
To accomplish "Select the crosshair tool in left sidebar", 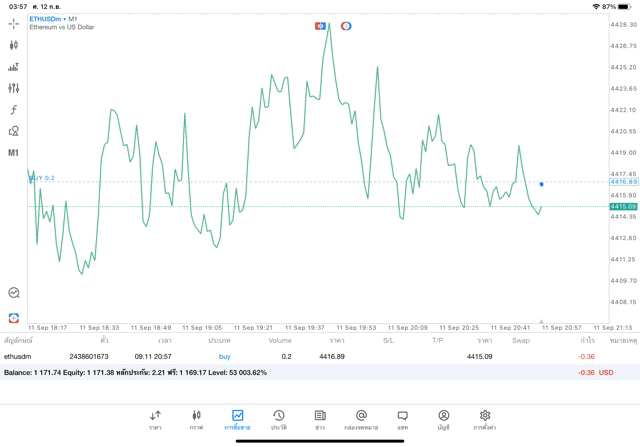I will pyautogui.click(x=13, y=23).
